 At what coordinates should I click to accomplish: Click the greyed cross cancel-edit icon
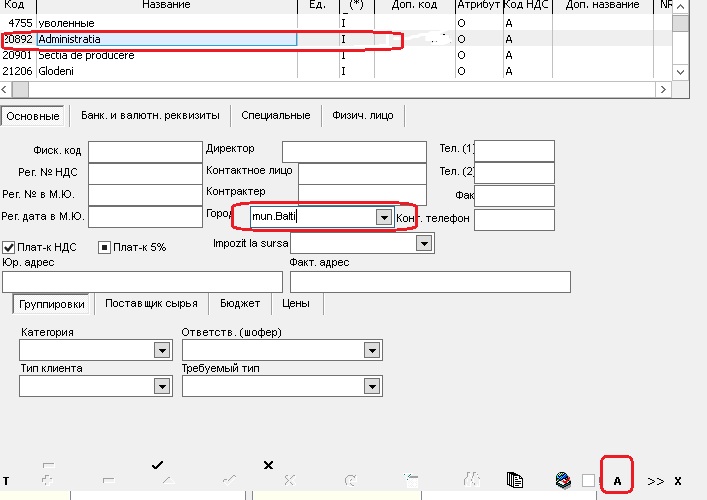[289, 481]
